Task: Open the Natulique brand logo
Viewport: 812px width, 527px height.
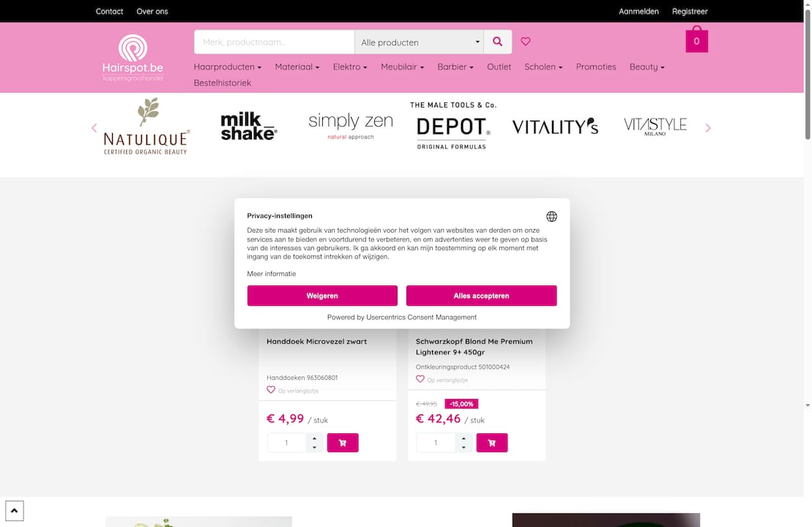Action: click(x=146, y=127)
